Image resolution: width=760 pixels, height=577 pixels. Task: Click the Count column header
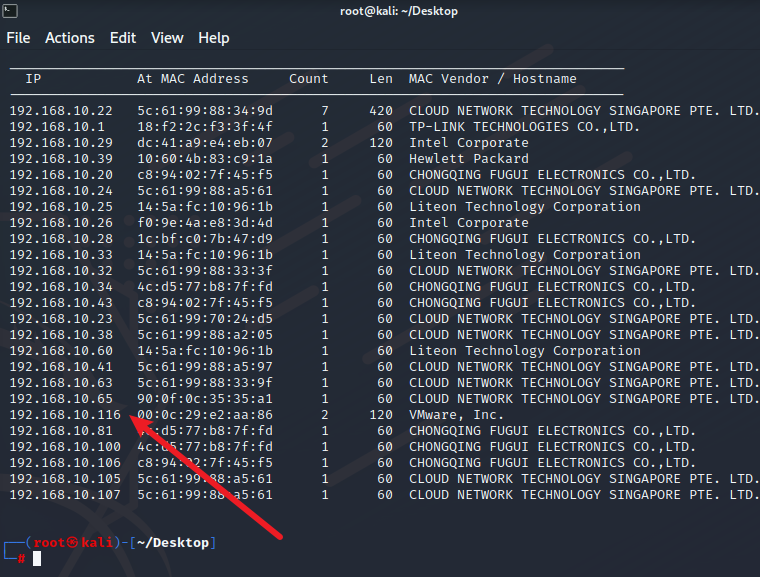(x=309, y=79)
